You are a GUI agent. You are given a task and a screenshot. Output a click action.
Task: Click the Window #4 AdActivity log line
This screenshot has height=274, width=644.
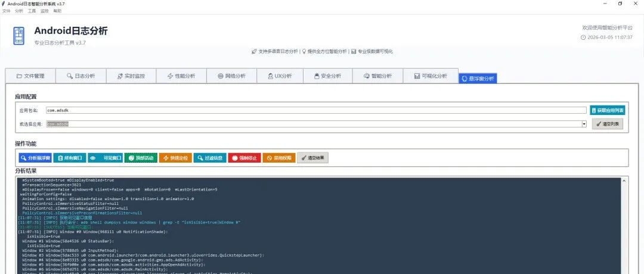tap(113, 260)
